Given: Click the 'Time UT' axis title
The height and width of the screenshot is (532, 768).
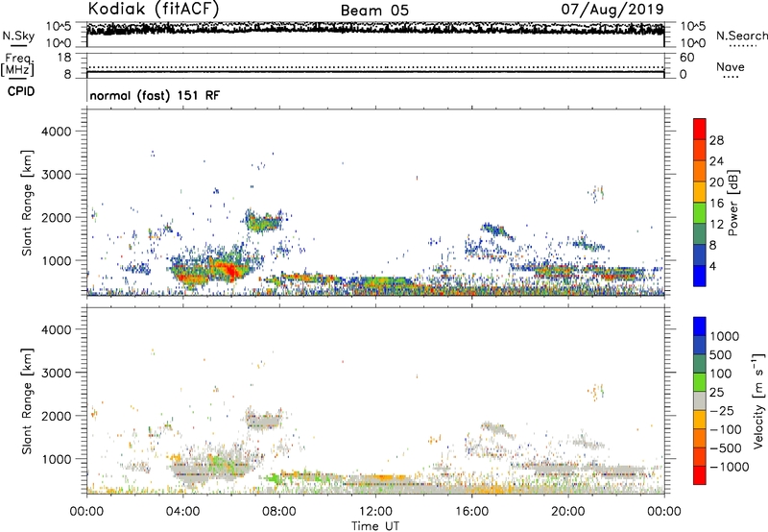Looking at the screenshot, I should (x=375, y=526).
